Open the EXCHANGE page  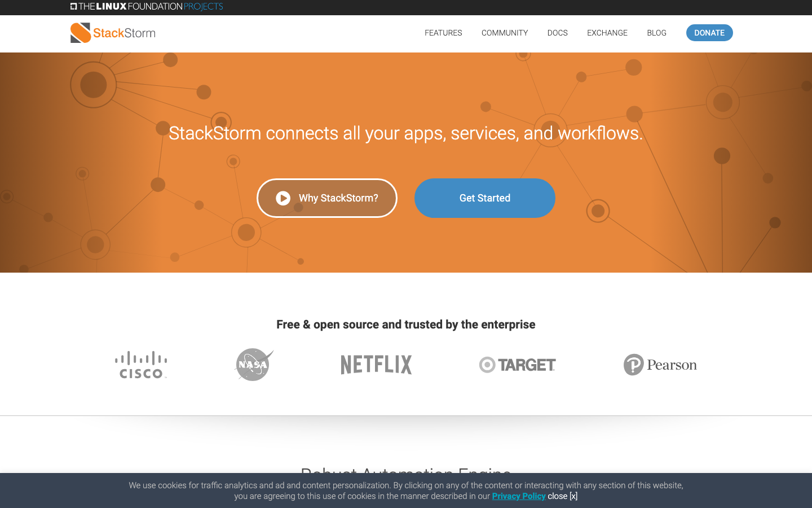(607, 33)
